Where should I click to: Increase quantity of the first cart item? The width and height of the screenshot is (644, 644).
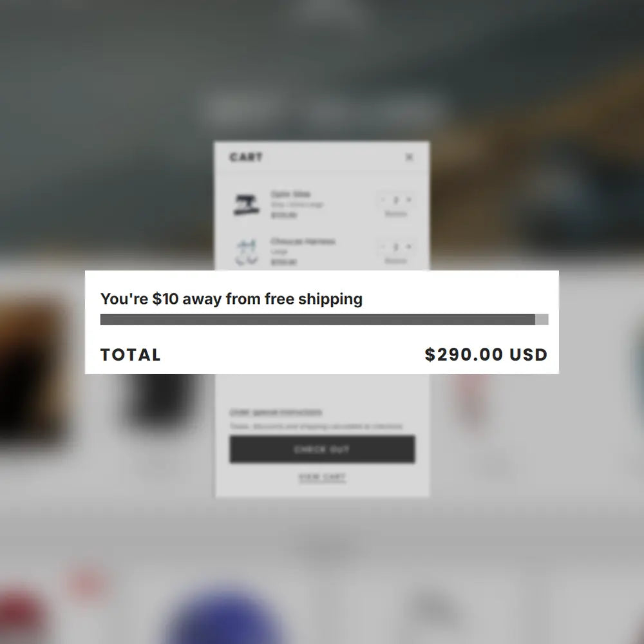(x=409, y=200)
